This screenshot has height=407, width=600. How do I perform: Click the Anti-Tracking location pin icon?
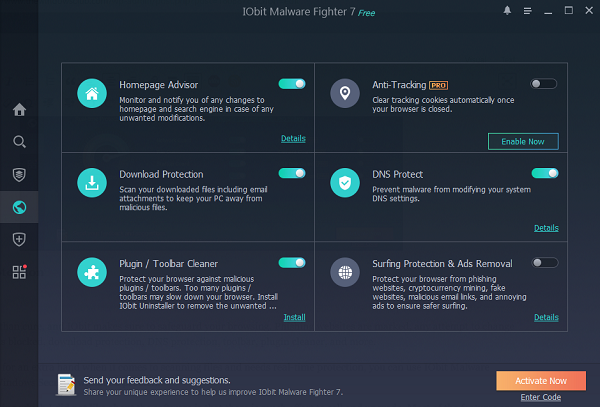(345, 93)
